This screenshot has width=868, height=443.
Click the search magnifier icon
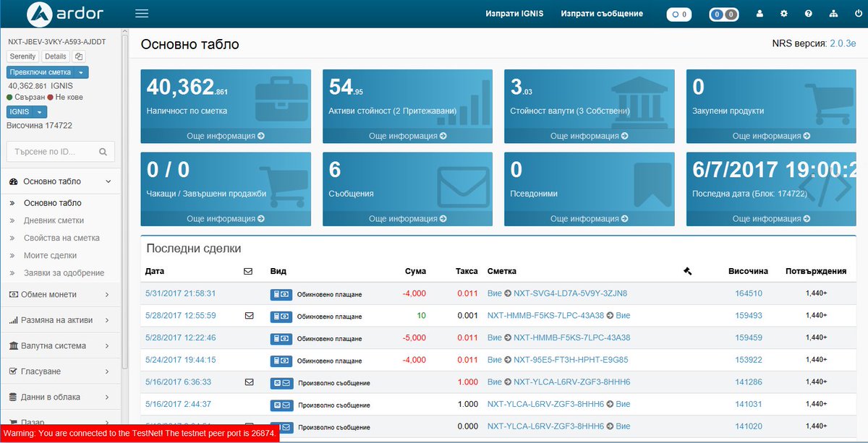coord(103,152)
